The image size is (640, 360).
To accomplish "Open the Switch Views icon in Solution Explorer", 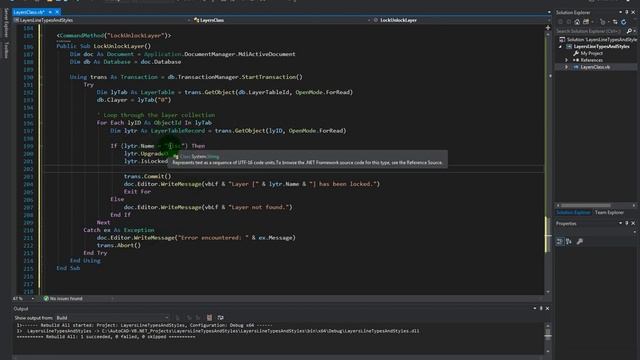I will (x=586, y=22).
